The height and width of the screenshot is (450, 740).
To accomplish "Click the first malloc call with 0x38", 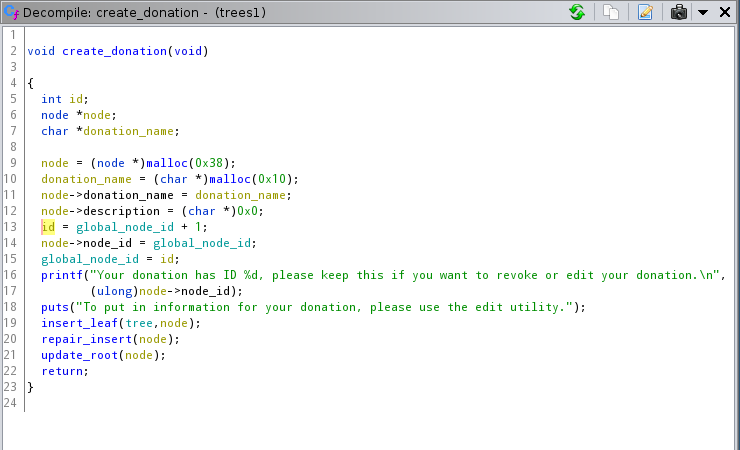I will tap(167, 163).
